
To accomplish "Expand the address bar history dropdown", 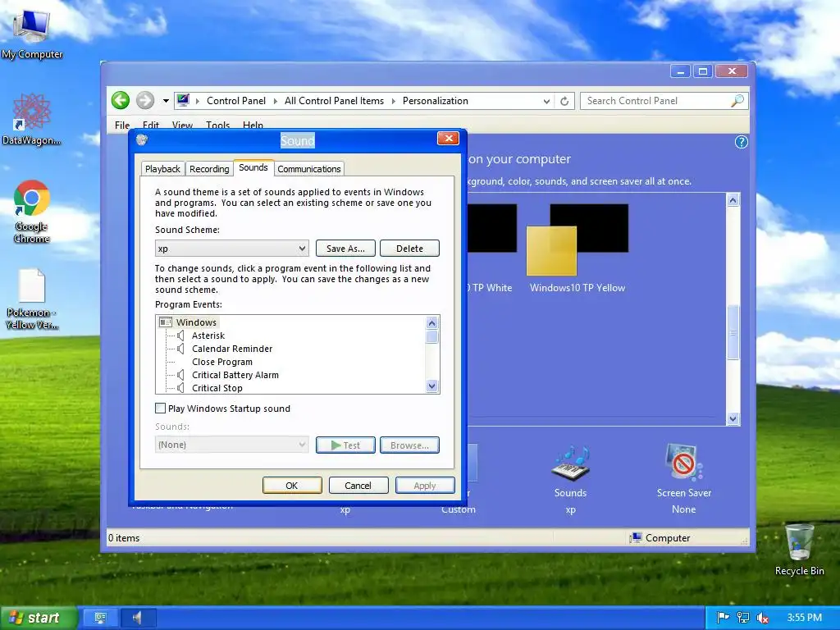I will point(546,101).
